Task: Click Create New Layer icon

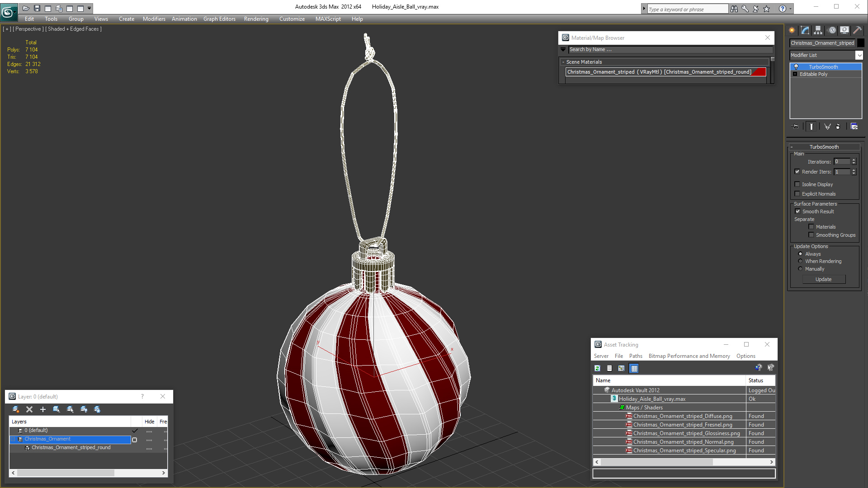Action: [x=16, y=409]
